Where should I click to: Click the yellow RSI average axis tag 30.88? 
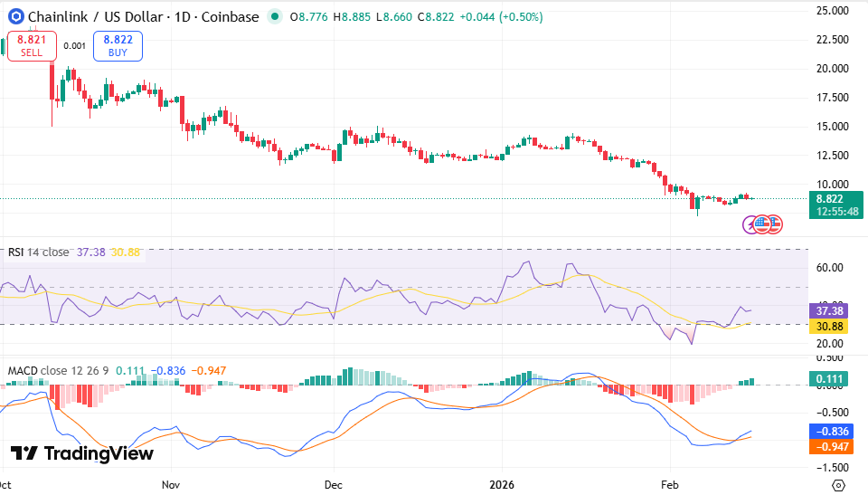pyautogui.click(x=829, y=327)
